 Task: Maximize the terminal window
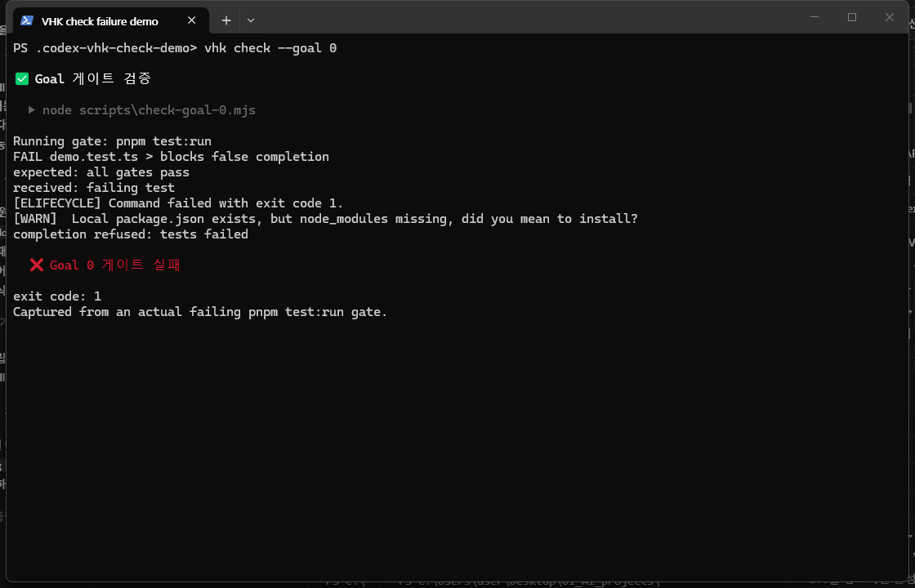coord(852,17)
